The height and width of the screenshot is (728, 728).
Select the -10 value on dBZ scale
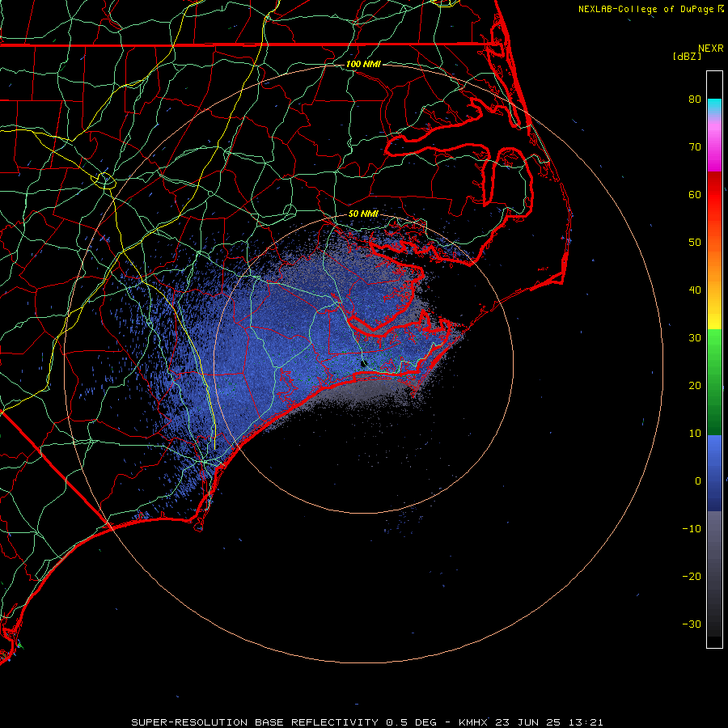pyautogui.click(x=692, y=528)
